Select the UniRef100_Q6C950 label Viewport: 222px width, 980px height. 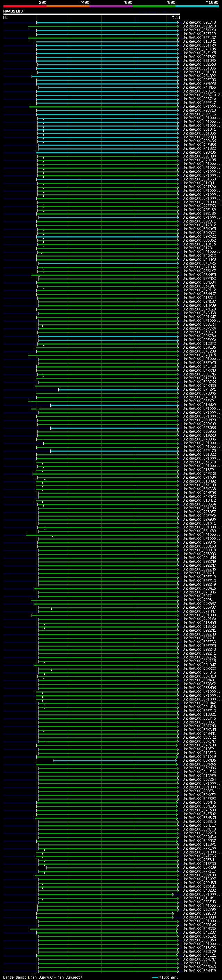[199, 940]
